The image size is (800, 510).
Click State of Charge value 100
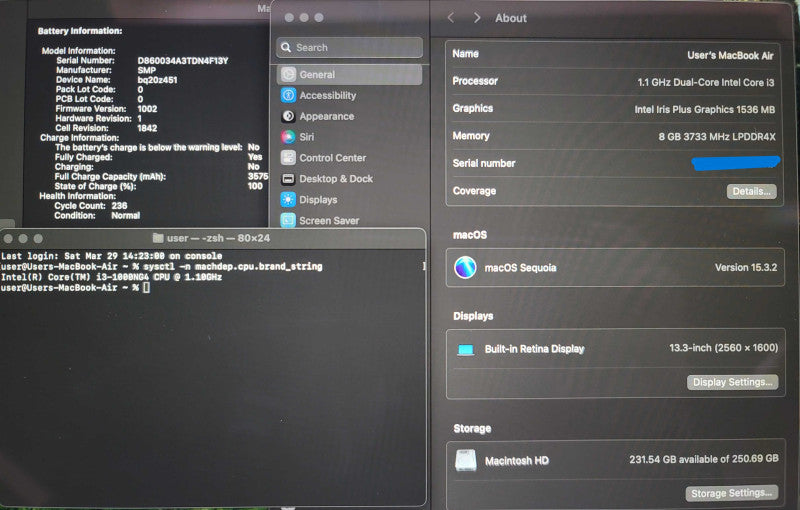pyautogui.click(x=255, y=186)
